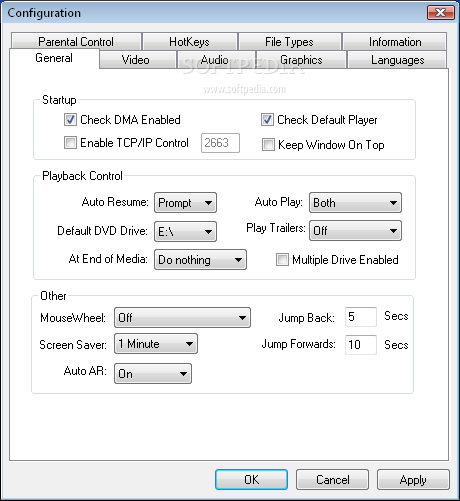Click the TCP/IP port field 2663
This screenshot has width=460, height=501.
click(x=220, y=143)
